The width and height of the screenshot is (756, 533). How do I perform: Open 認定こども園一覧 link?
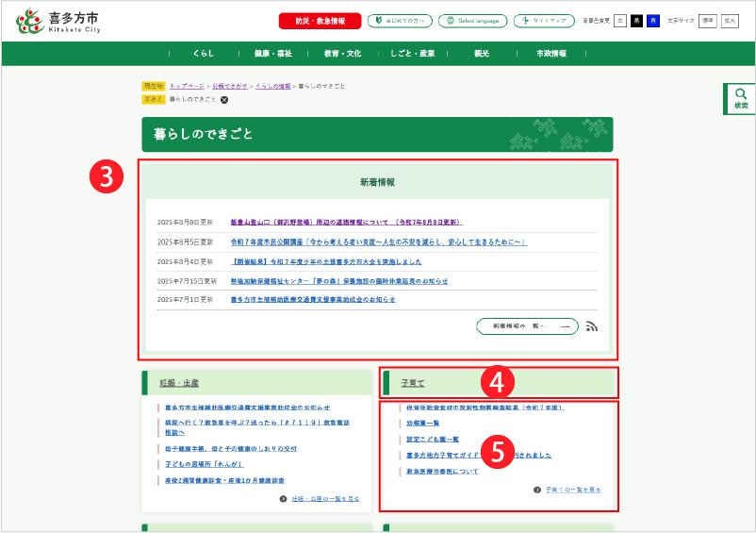point(433,440)
